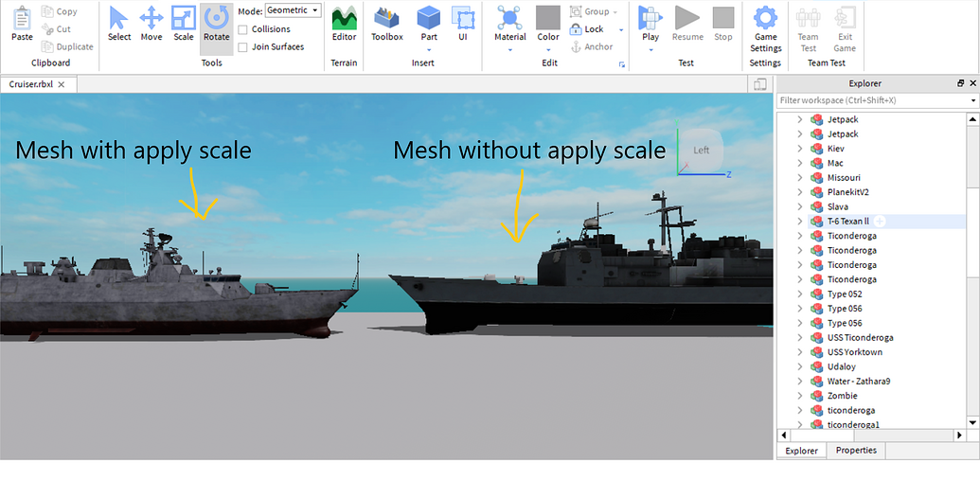The height and width of the screenshot is (481, 980).
Task: Click the Explorer scroll-up arrow
Action: tap(972, 119)
